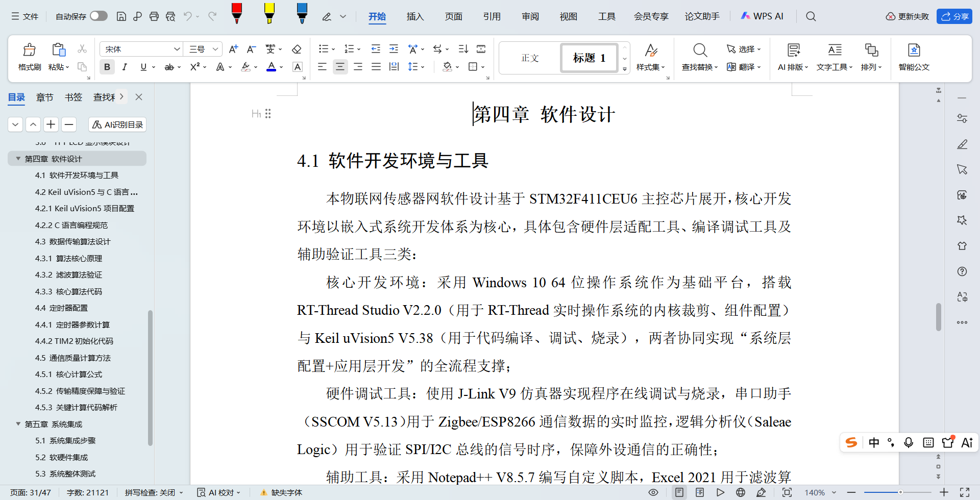Image resolution: width=980 pixels, height=500 pixels.
Task: Click Increase font size icon
Action: 233,49
